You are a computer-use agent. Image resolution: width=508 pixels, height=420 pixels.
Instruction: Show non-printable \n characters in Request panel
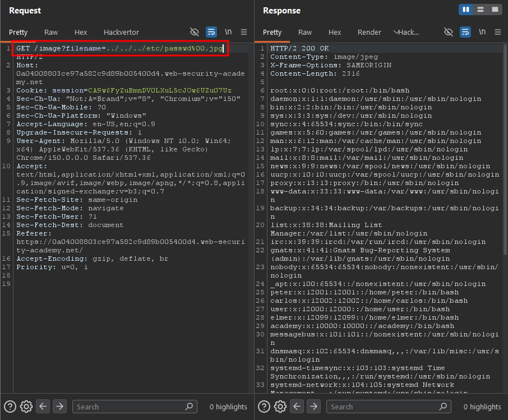point(228,32)
